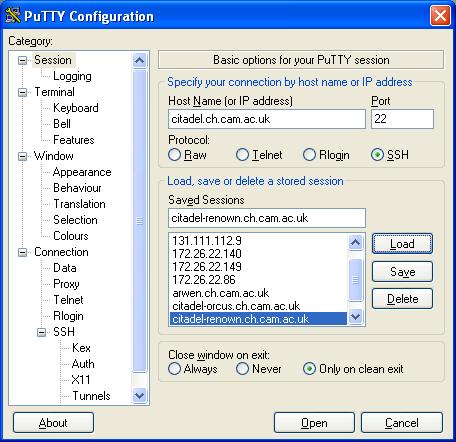
Task: Collapse the Window tree node
Action: click(23, 156)
